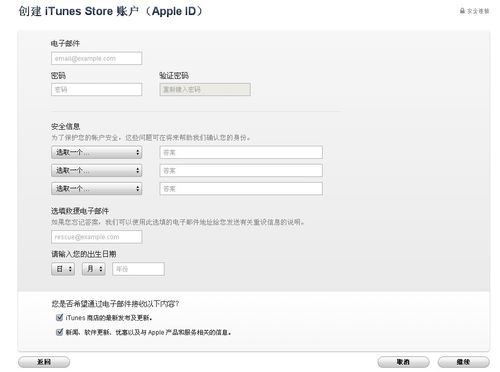Image resolution: width=500 pixels, height=372 pixels.
Task: Click the secure connection lock icon
Action: click(x=462, y=11)
